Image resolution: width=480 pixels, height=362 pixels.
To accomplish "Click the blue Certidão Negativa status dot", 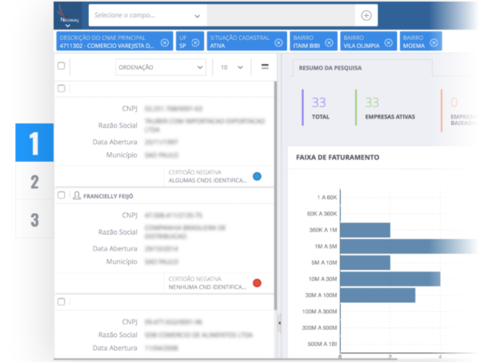I will [257, 176].
